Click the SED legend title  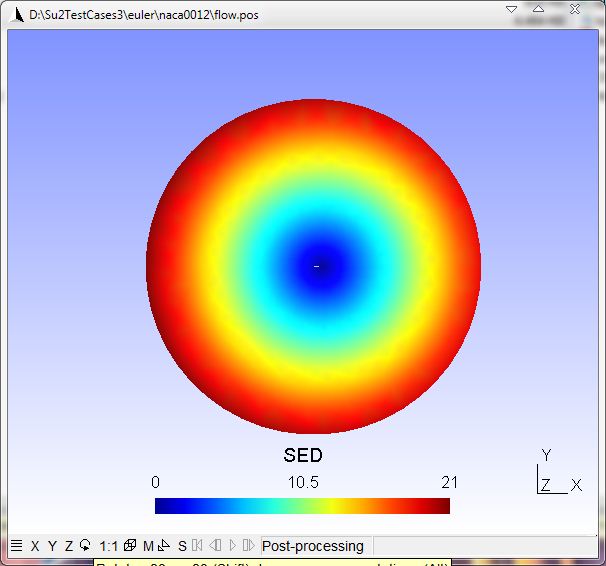pyautogui.click(x=303, y=456)
